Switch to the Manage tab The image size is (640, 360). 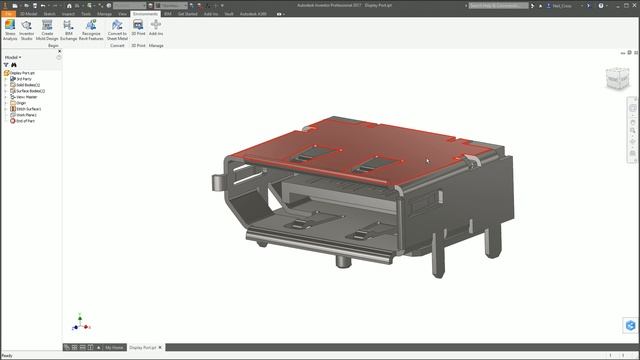[104, 14]
